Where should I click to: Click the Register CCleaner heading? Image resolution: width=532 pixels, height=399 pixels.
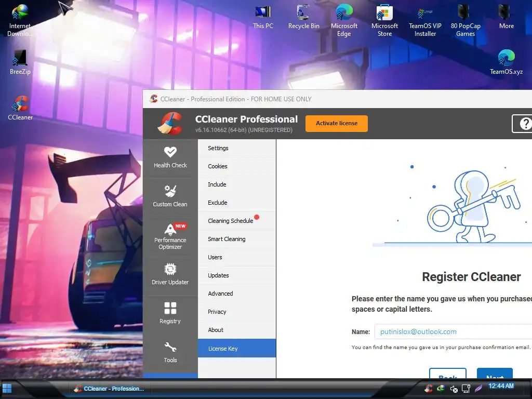pyautogui.click(x=471, y=277)
